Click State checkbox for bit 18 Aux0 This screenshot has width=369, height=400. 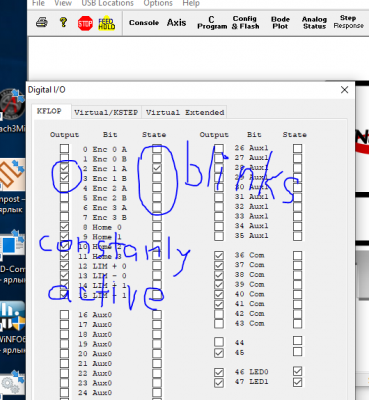tap(157, 334)
